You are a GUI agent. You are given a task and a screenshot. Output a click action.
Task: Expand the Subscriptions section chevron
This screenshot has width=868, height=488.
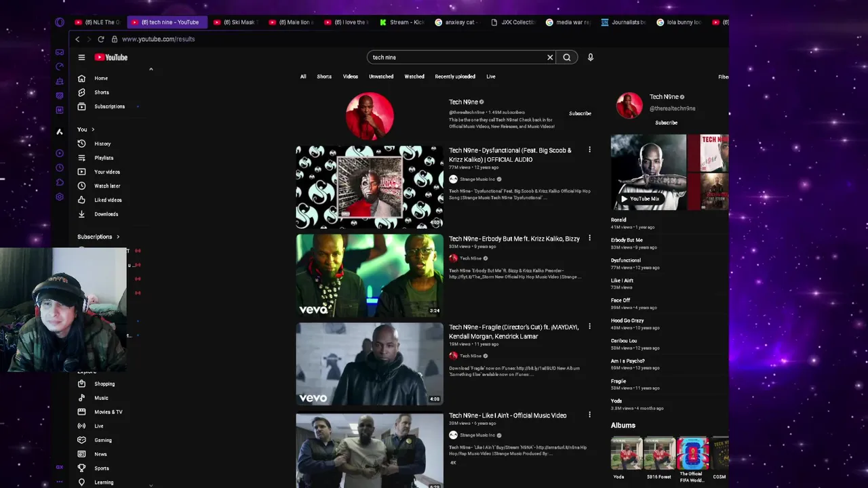[x=118, y=237]
